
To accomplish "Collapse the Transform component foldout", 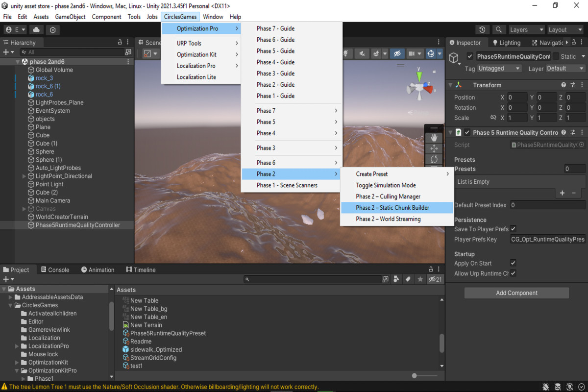I will point(450,85).
